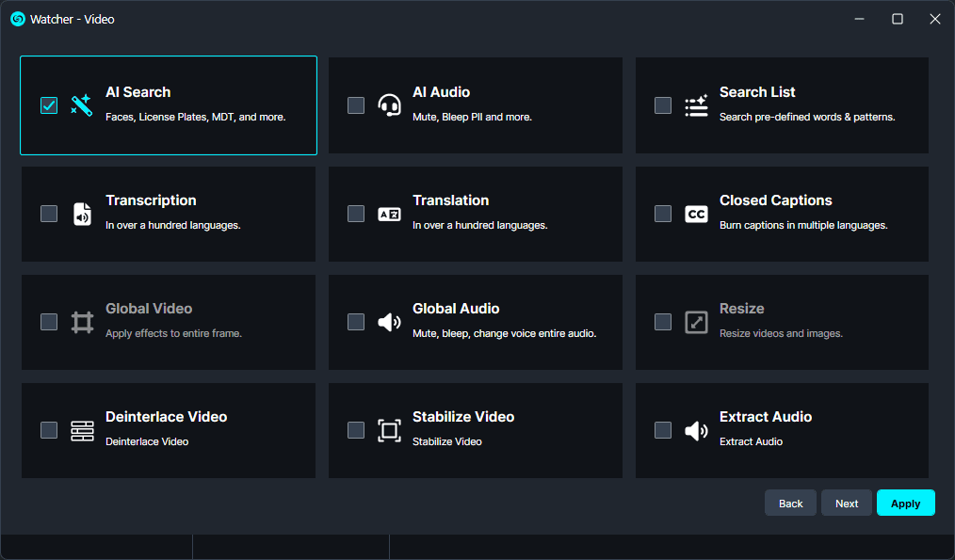
Task: Click the Extract Audio speaker icon
Action: click(696, 430)
